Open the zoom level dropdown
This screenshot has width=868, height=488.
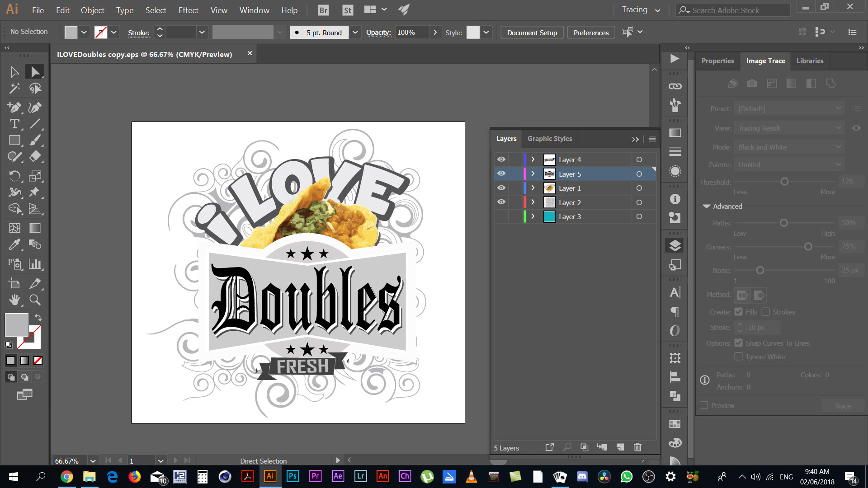coord(93,461)
